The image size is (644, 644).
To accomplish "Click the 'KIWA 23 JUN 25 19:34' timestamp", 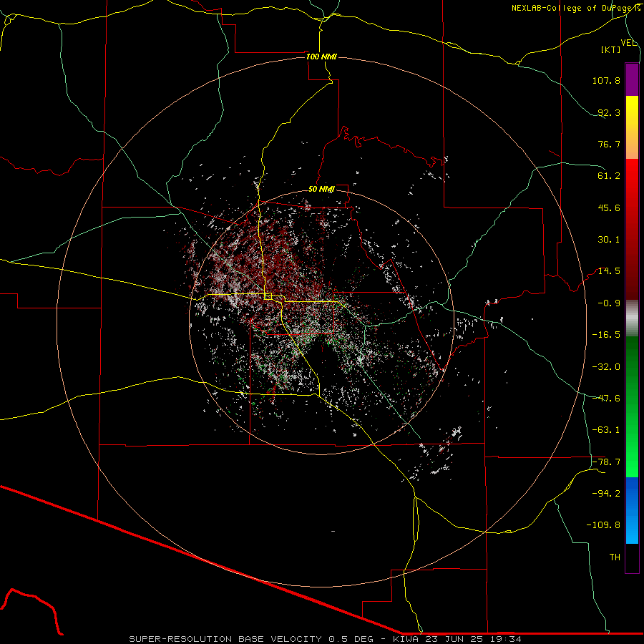I will tap(457, 639).
